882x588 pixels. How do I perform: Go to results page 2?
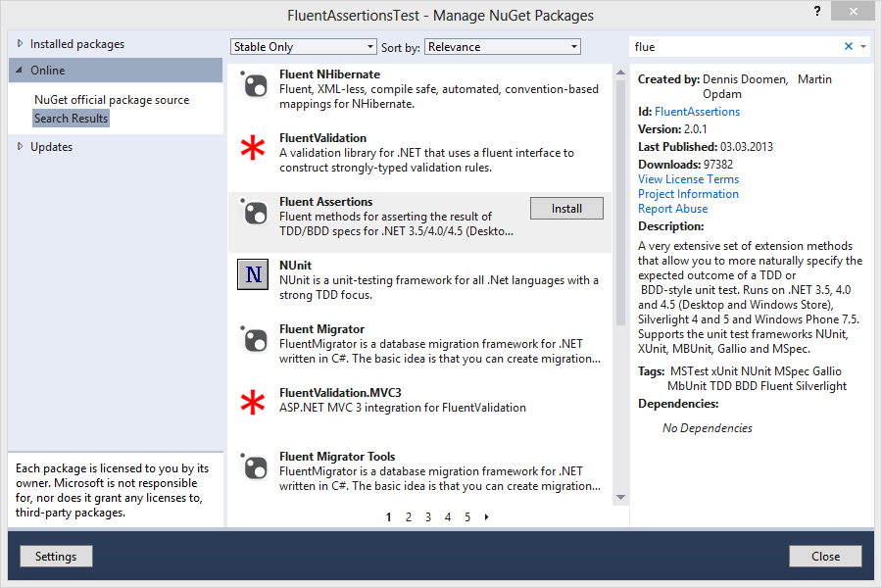(409, 517)
